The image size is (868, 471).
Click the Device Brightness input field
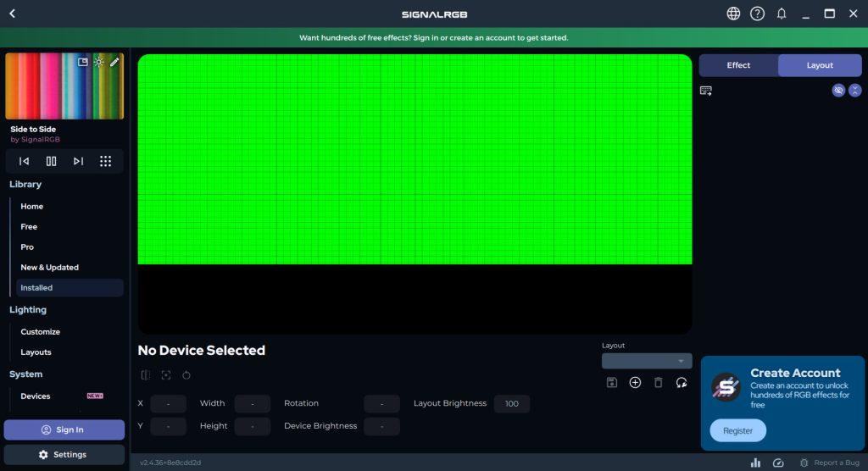coord(382,426)
